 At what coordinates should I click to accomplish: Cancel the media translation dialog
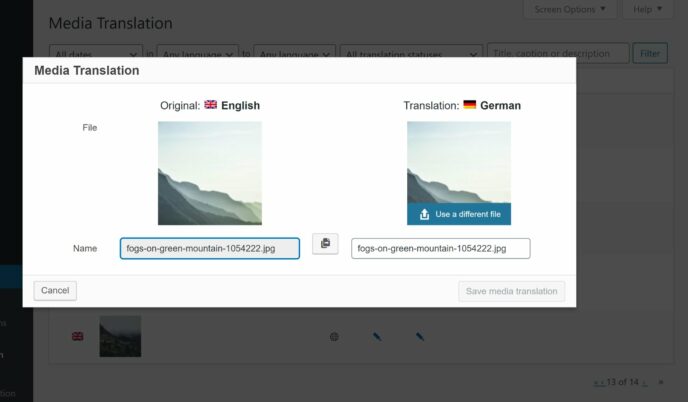(55, 291)
